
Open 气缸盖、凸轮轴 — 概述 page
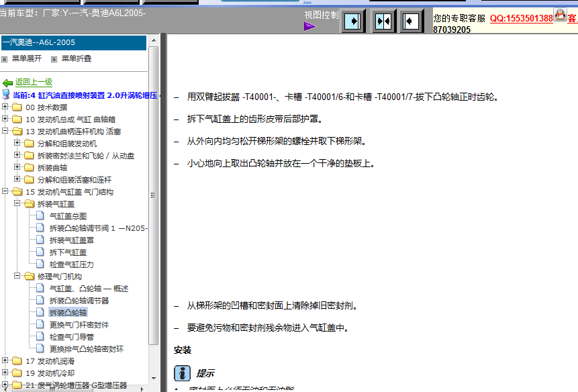click(89, 289)
